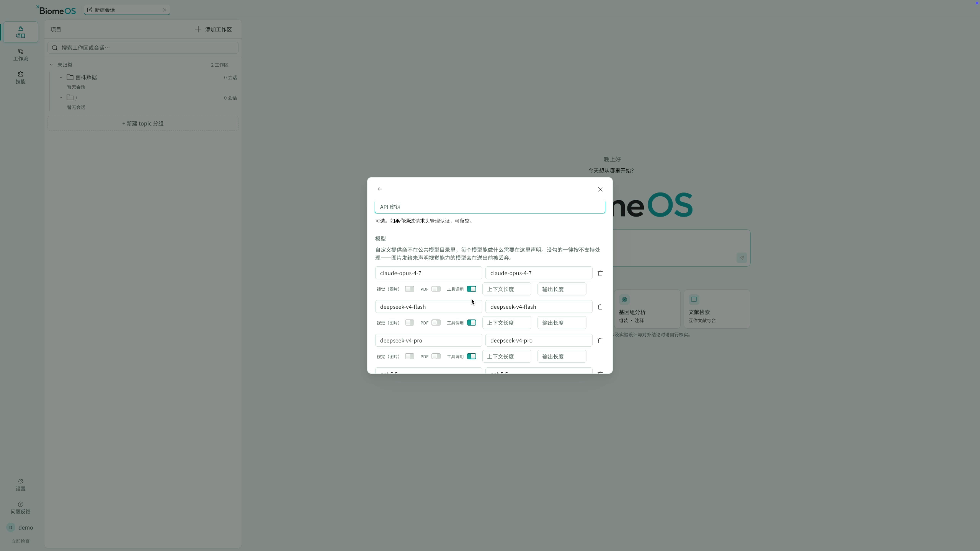Click the demo user avatar
The height and width of the screenshot is (551, 980).
[11, 527]
